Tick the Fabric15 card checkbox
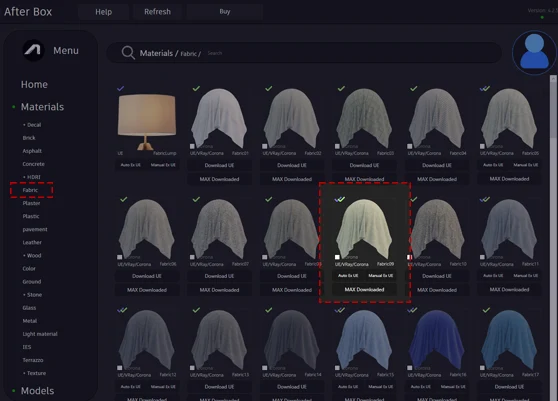The width and height of the screenshot is (558, 401). tap(337, 368)
